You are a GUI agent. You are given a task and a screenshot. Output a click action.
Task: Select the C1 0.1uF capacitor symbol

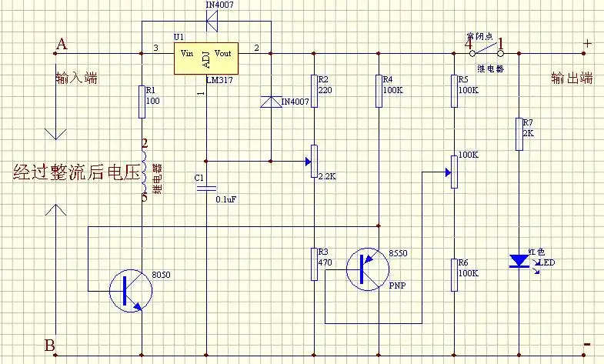pos(206,188)
